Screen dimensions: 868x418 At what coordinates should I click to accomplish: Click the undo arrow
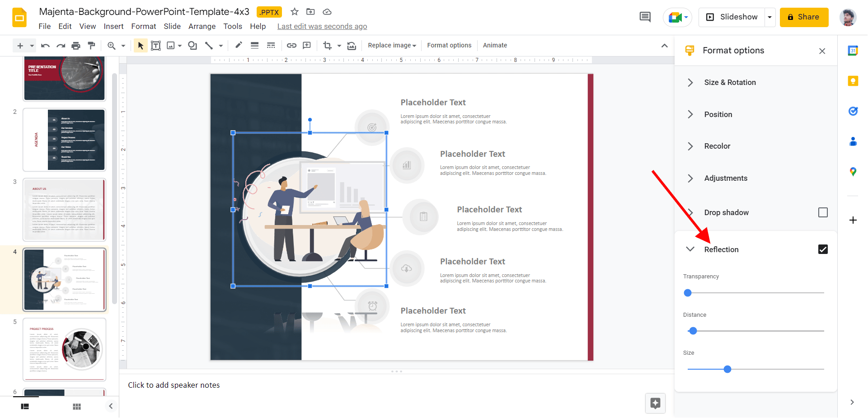point(45,46)
